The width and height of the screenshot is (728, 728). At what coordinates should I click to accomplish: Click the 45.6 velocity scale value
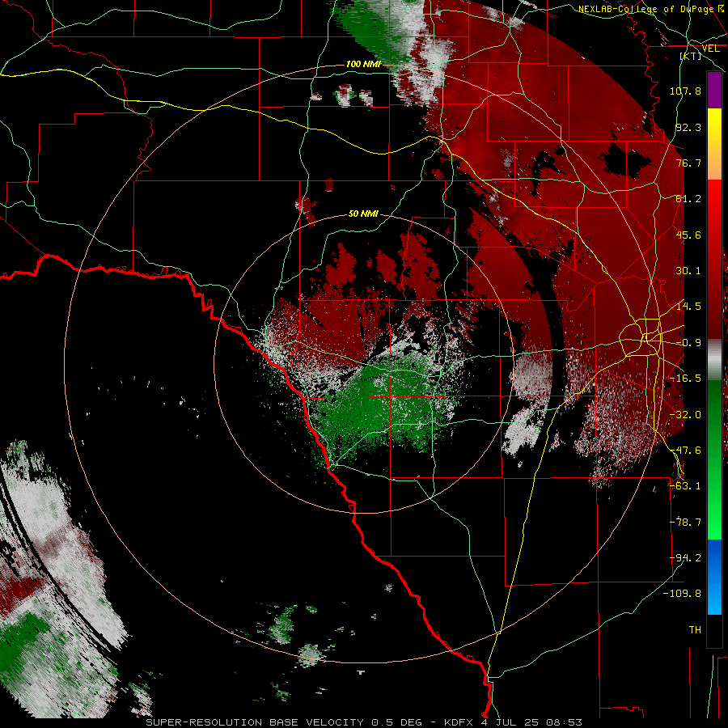(x=688, y=235)
